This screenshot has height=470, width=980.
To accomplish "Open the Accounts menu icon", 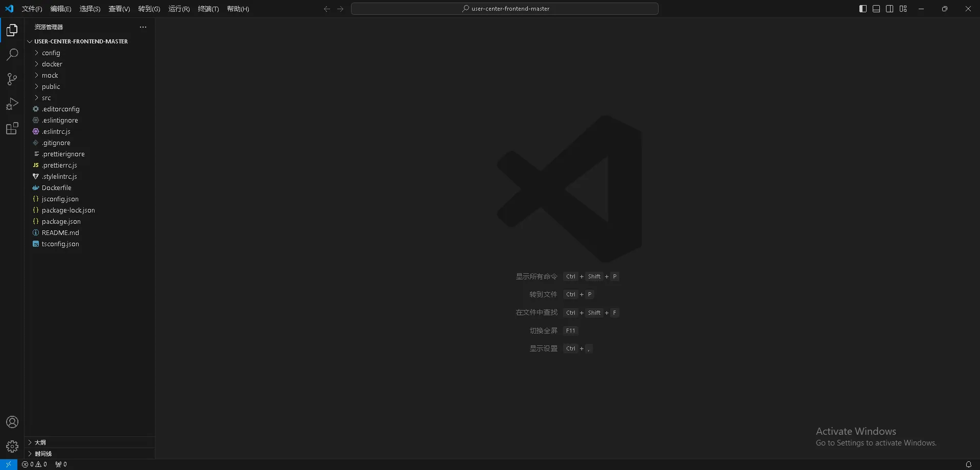I will (12, 422).
